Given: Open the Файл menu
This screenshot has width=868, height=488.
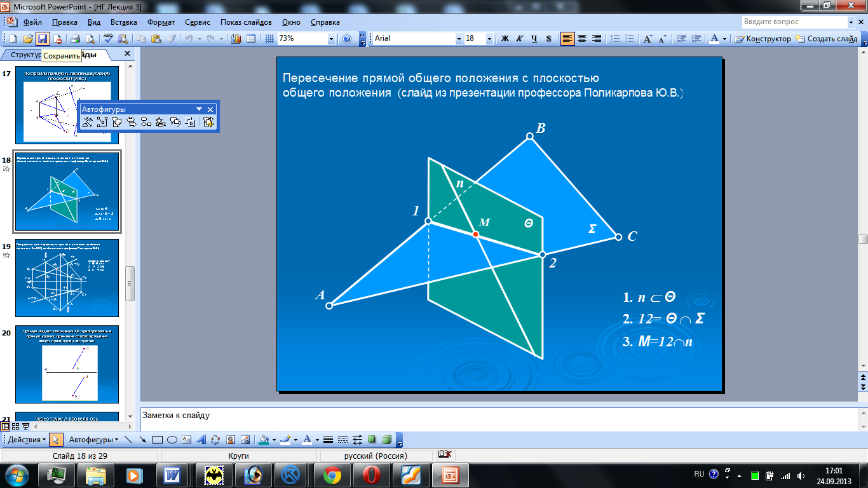Looking at the screenshot, I should (x=32, y=22).
